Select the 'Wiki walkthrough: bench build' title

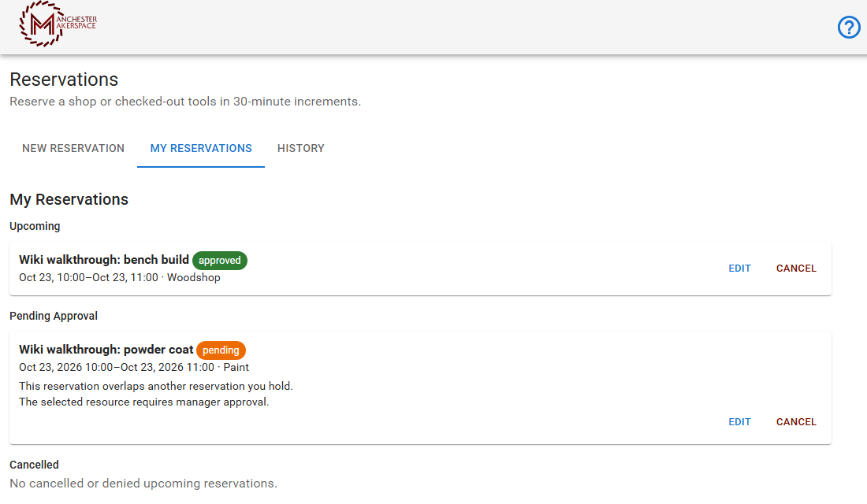coord(104,260)
